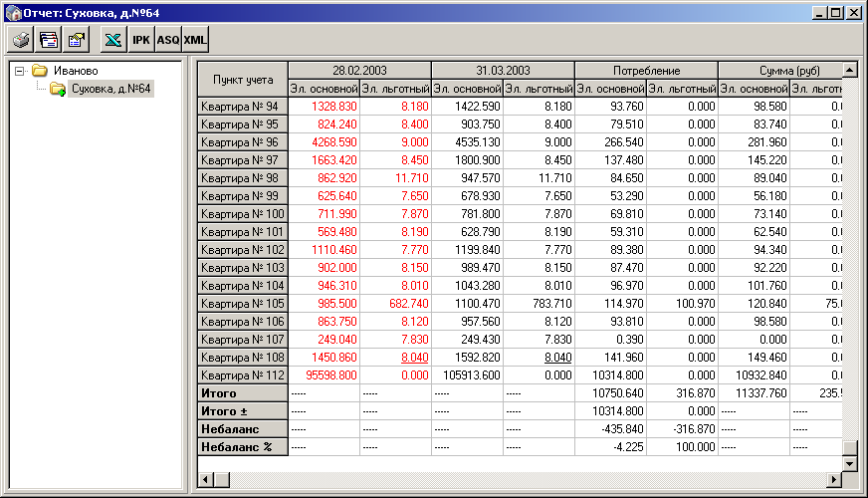868x498 pixels.
Task: Export the report in ASQ format
Action: point(168,40)
